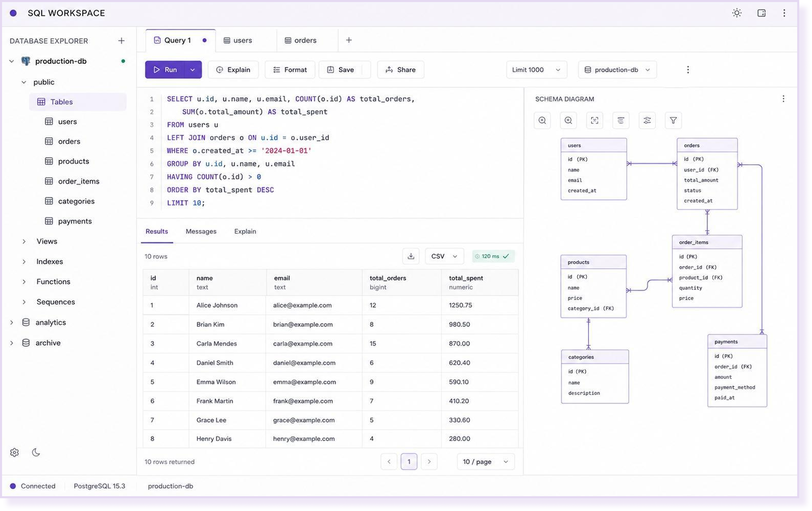Expand the analytics database

(x=11, y=323)
